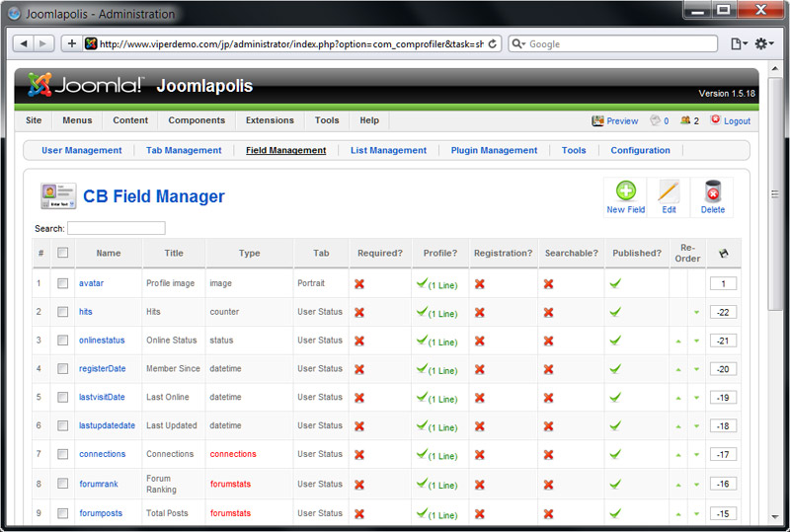Viewport: 790px width, 532px height.
Task: Toggle Searchable status for registerDate field
Action: click(x=549, y=369)
